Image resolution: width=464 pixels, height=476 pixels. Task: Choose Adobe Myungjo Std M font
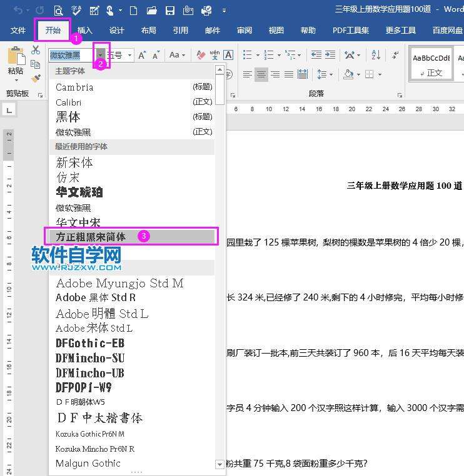point(132,283)
